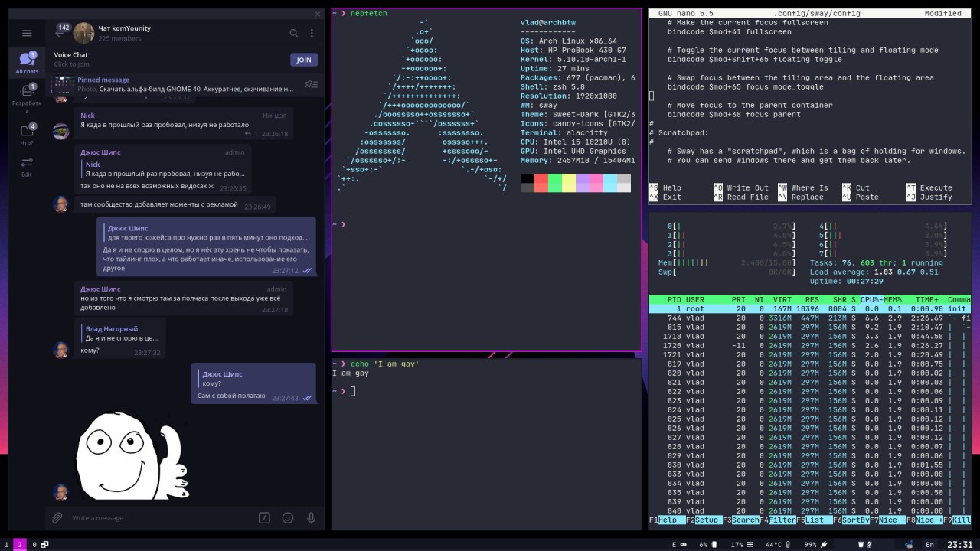Image resolution: width=980 pixels, height=551 pixels.
Task: Select the root init process row
Action: pos(810,308)
